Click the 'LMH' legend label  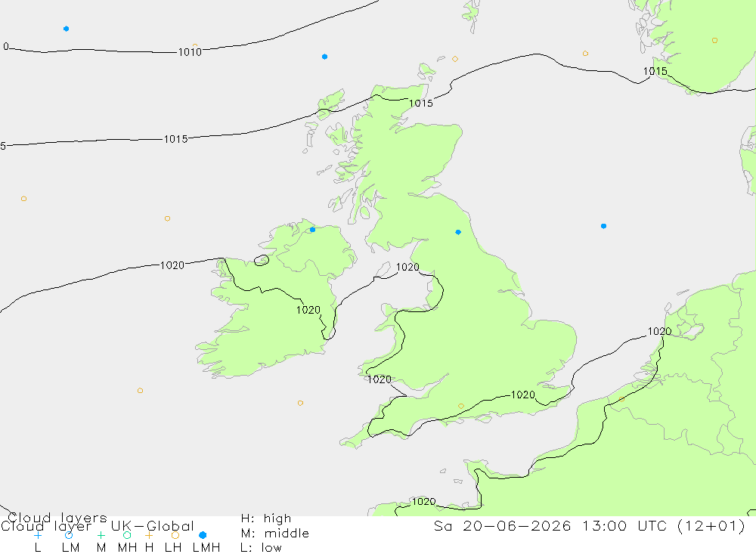(x=206, y=548)
